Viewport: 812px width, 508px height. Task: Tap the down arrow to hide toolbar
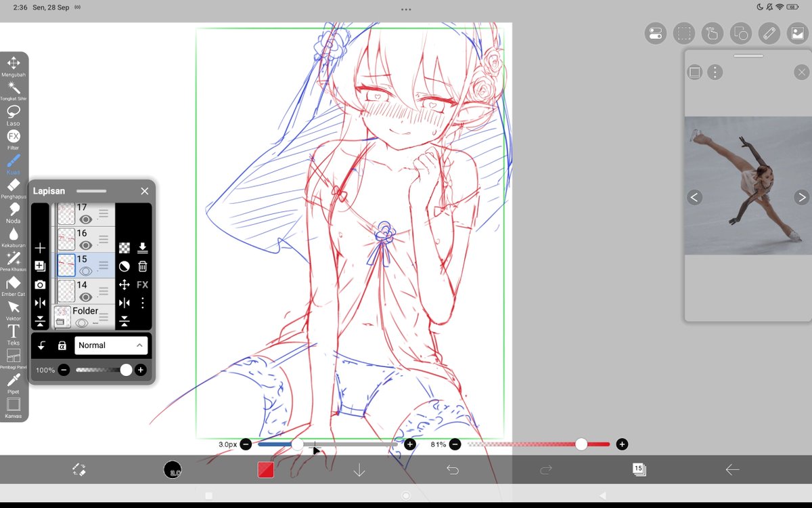click(359, 469)
